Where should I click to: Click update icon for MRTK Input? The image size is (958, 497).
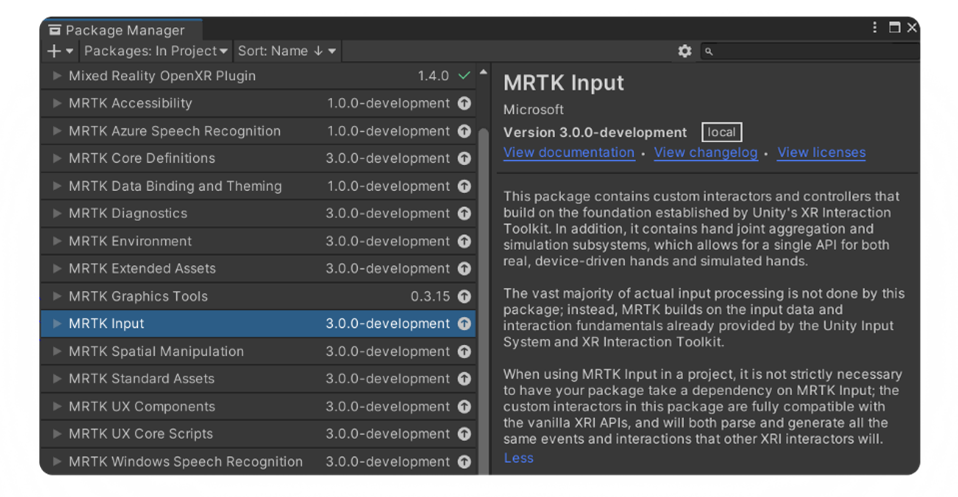pos(464,323)
